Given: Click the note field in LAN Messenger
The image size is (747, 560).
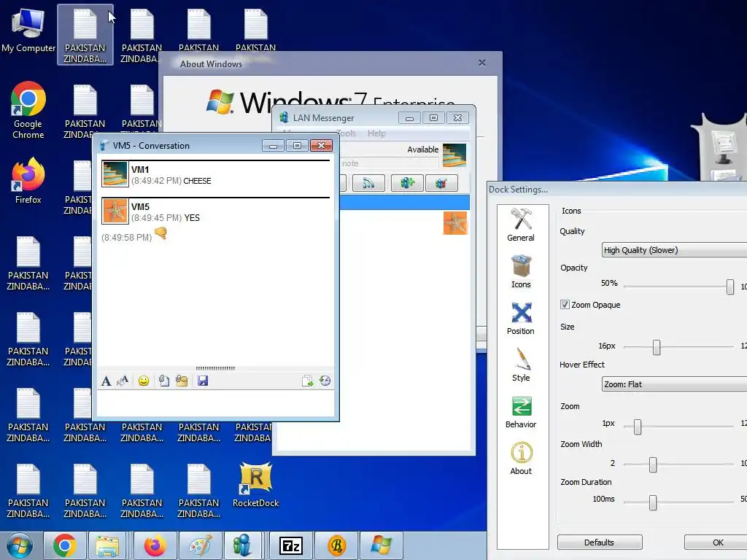Looking at the screenshot, I should [389, 163].
